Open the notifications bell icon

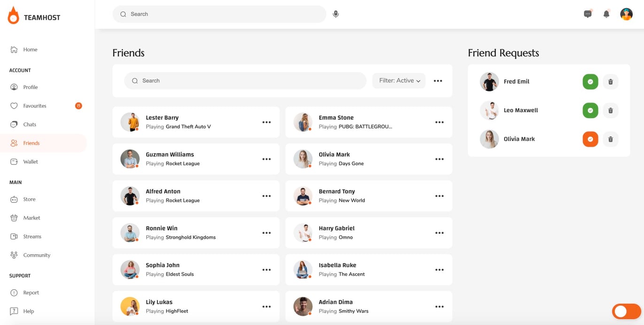[x=606, y=14]
